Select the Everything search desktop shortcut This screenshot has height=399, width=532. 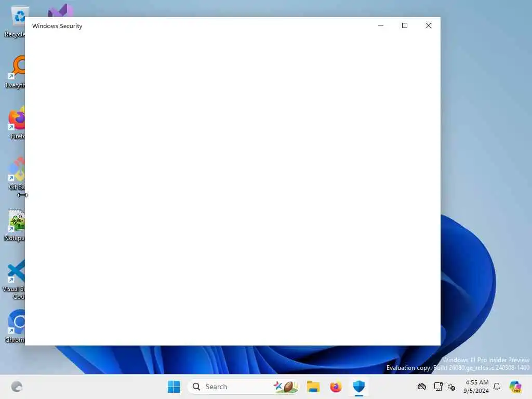15,72
